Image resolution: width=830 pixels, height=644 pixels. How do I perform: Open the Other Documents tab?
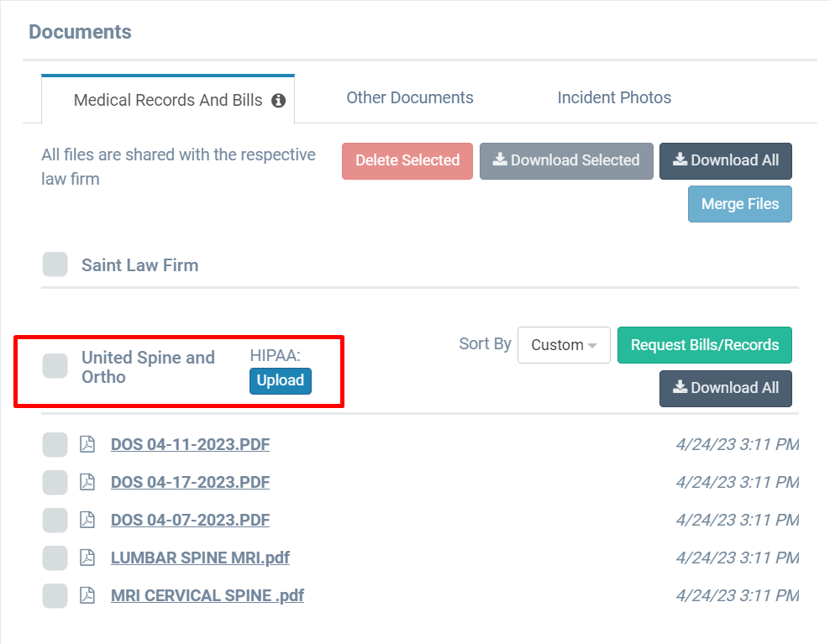[410, 98]
